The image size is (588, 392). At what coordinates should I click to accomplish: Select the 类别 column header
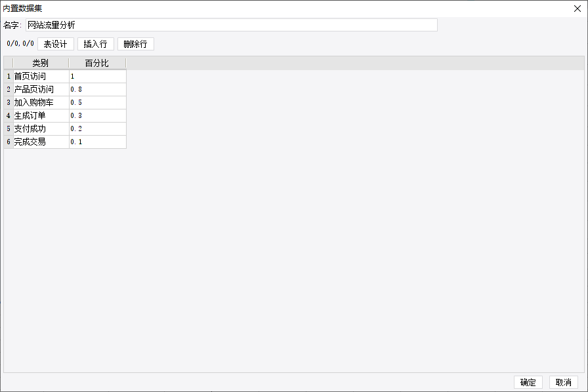41,63
